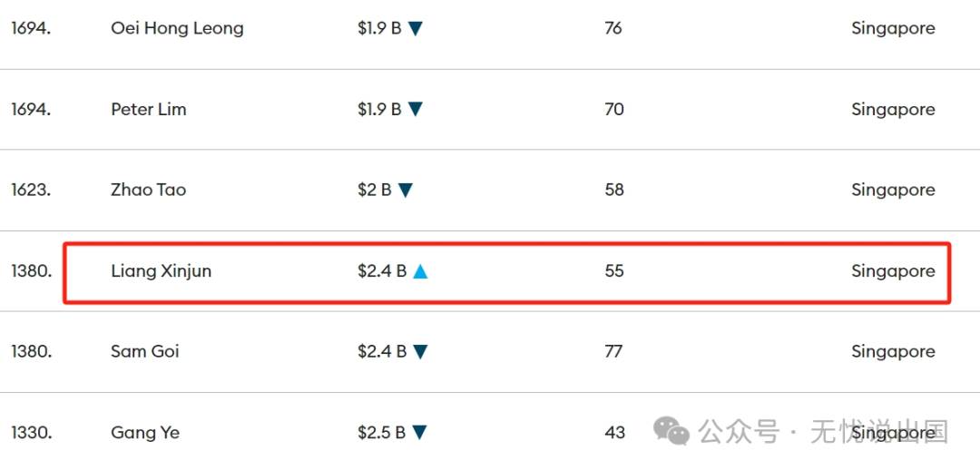Click Liang Xinjun's $2.4 B net worth
The height and width of the screenshot is (470, 980).
pyautogui.click(x=382, y=271)
